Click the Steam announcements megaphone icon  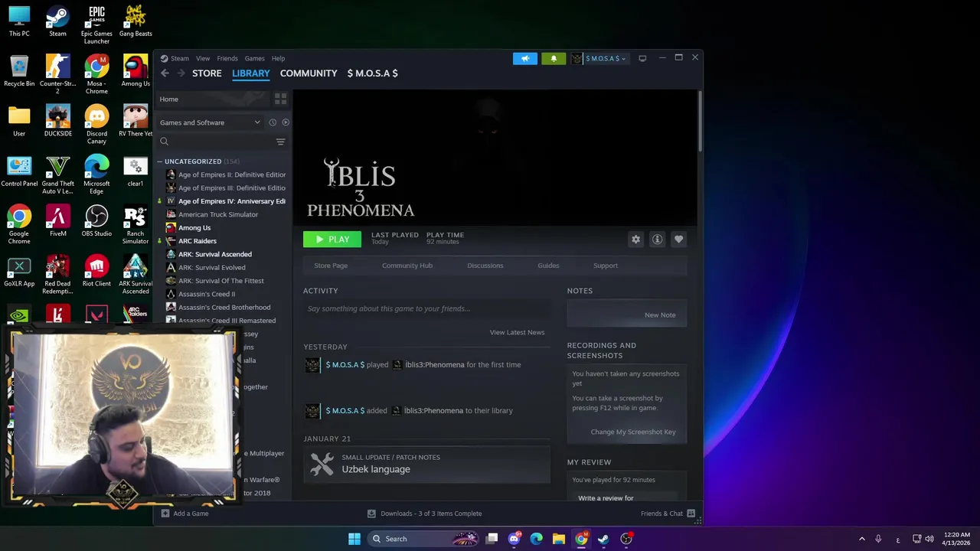[525, 58]
